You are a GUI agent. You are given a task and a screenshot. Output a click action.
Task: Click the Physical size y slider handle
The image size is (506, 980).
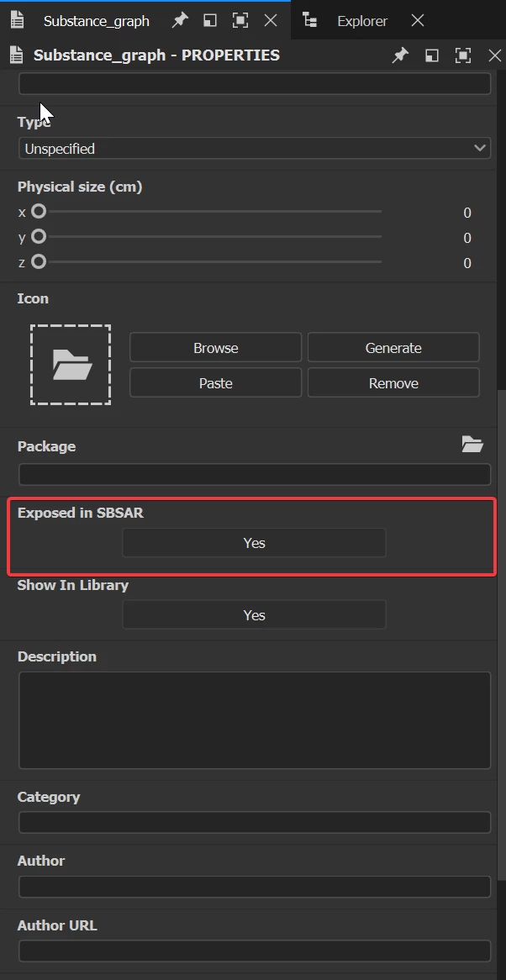tap(39, 236)
